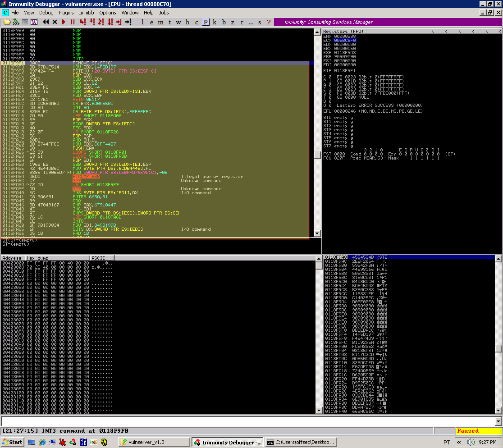
Task: Expand hidden tray icons chevron
Action: [x=459, y=442]
